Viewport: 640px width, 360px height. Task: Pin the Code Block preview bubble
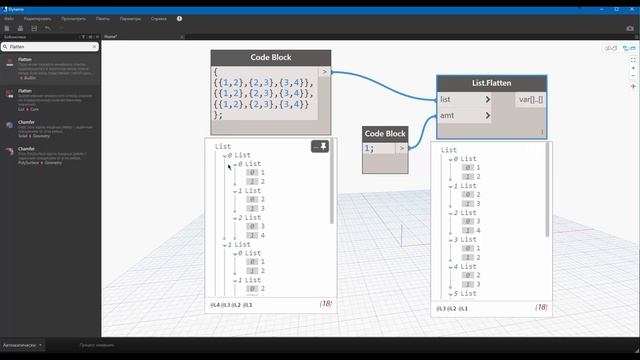[x=324, y=146]
